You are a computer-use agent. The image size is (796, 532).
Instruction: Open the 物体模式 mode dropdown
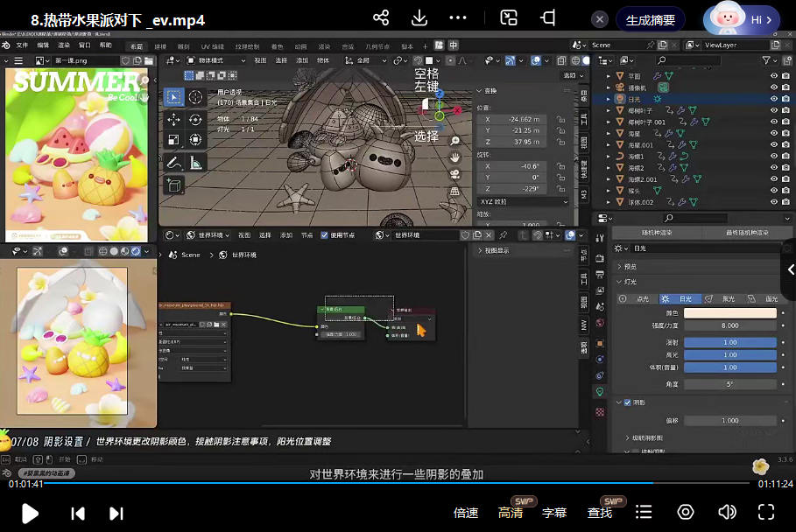coord(215,60)
